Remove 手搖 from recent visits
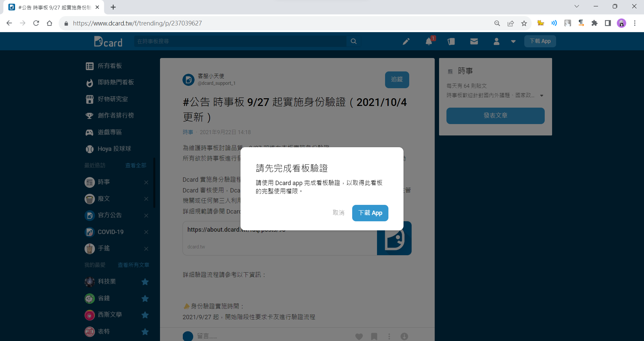The image size is (644, 341). tap(146, 249)
